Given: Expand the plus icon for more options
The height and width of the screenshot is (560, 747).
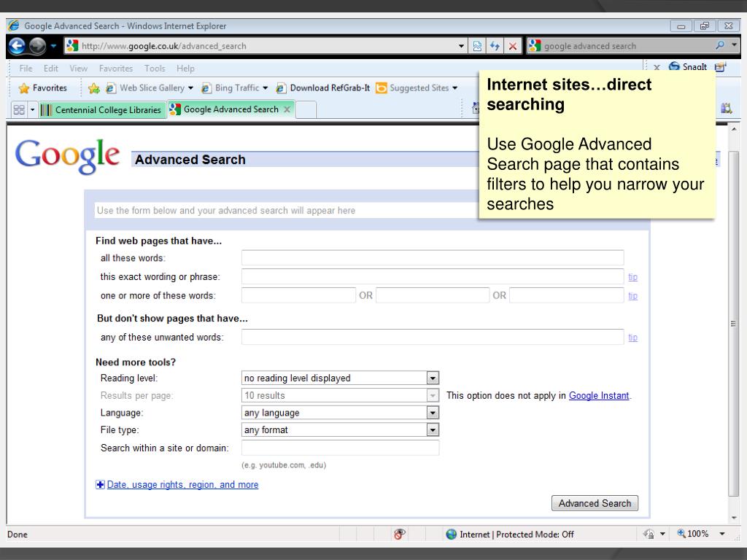Looking at the screenshot, I should click(x=100, y=485).
